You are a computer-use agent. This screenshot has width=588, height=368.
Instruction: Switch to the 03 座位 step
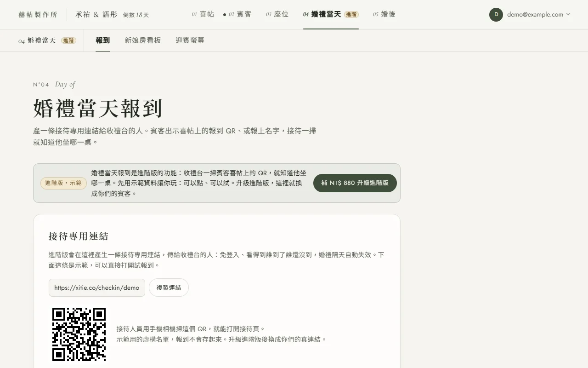tap(277, 14)
